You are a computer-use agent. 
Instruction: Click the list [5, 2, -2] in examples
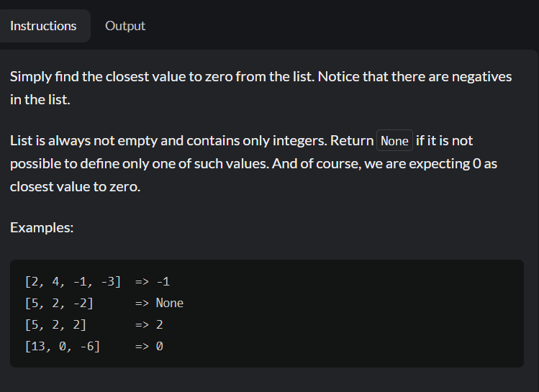click(59, 303)
